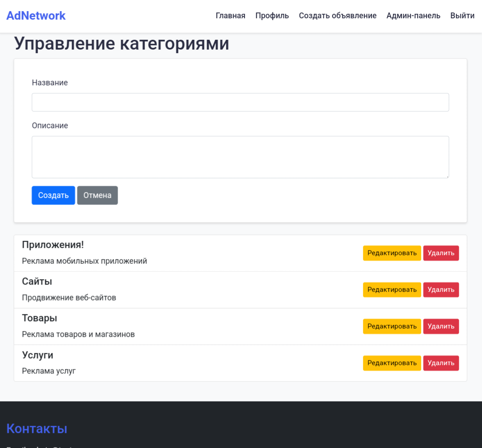Screen dimensions: 482x448
Task: Go to Профиль in the navbar
Action: tap(272, 16)
